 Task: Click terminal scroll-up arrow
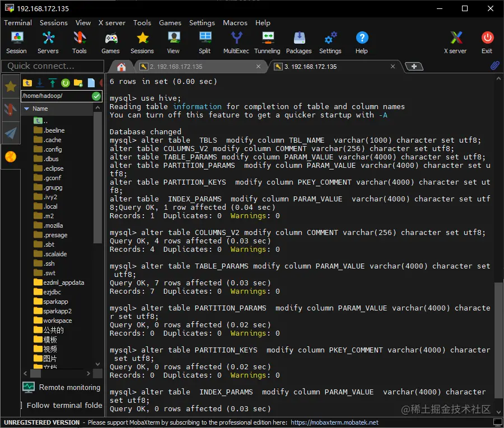click(498, 78)
